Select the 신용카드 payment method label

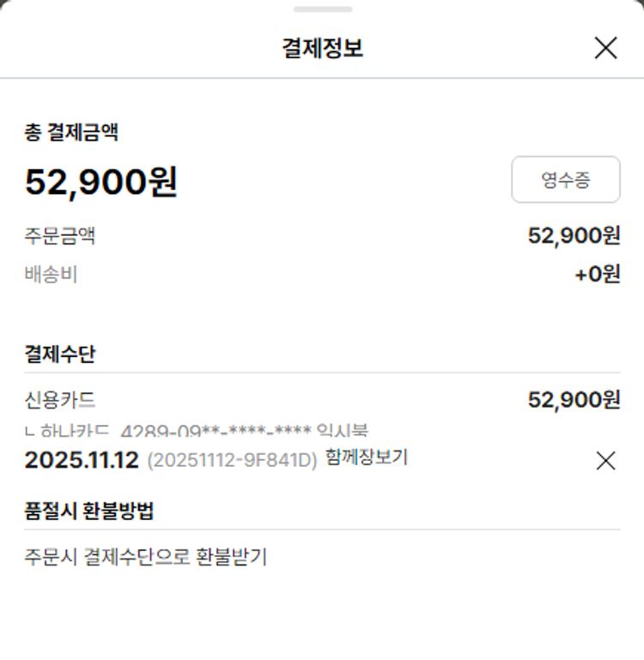59,399
